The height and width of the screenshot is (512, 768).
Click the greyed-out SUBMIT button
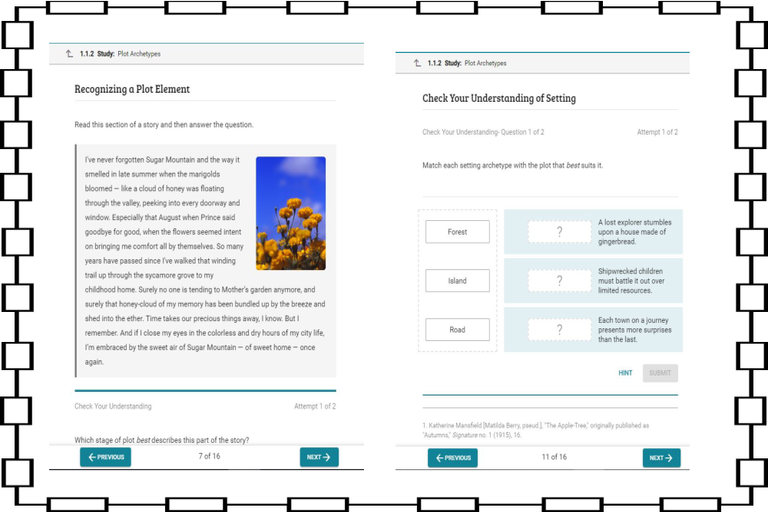660,373
